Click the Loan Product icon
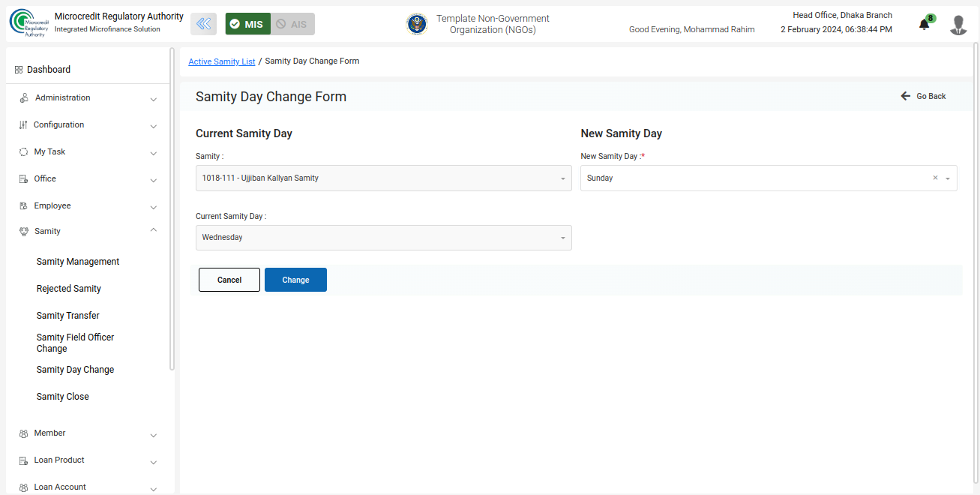The image size is (980, 495). 23,460
